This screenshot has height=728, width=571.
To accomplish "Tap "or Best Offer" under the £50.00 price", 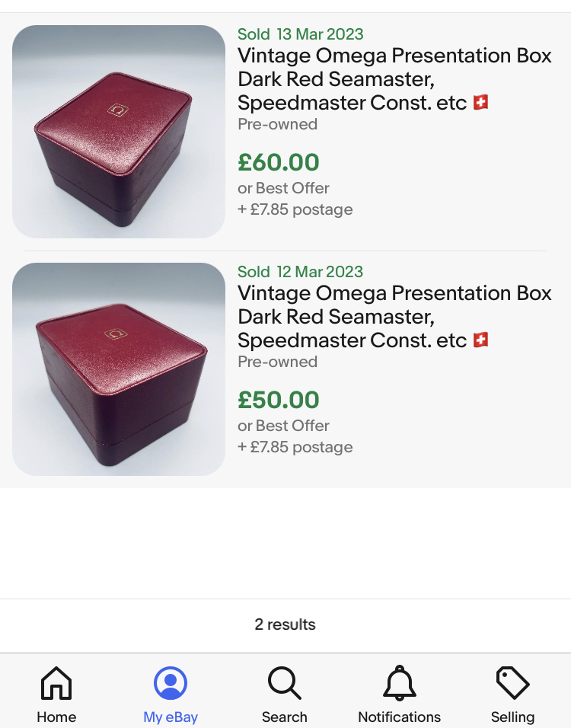I will [x=283, y=426].
